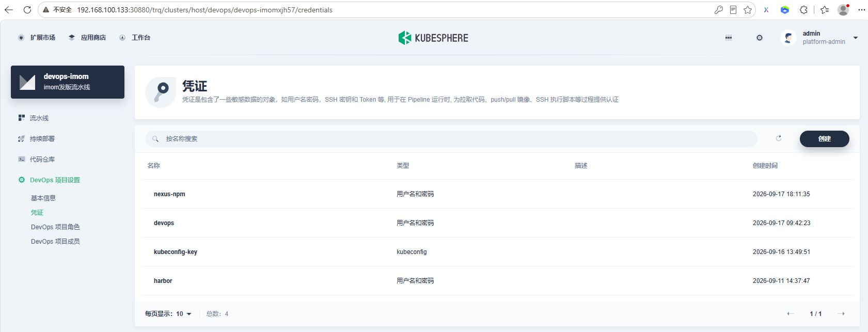Open the 应用商店 menu
The width and height of the screenshot is (868, 332).
point(87,38)
